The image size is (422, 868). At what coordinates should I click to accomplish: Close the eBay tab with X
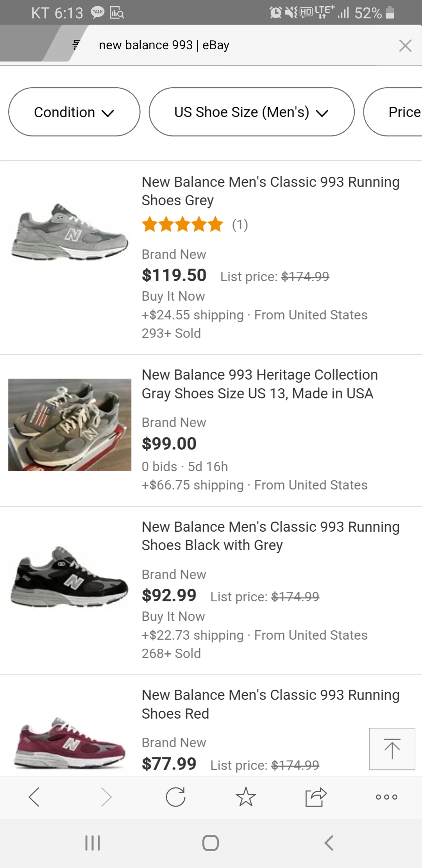(x=405, y=46)
